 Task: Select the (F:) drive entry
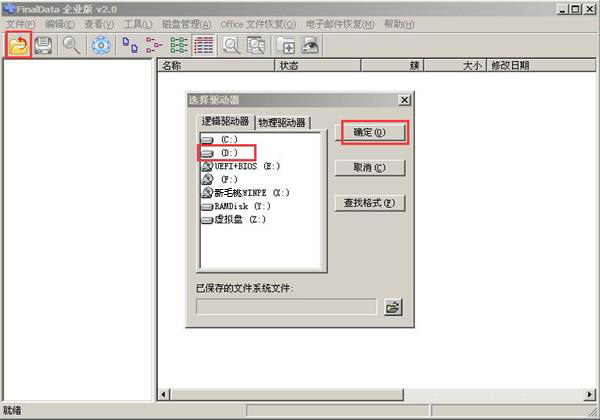(220, 180)
